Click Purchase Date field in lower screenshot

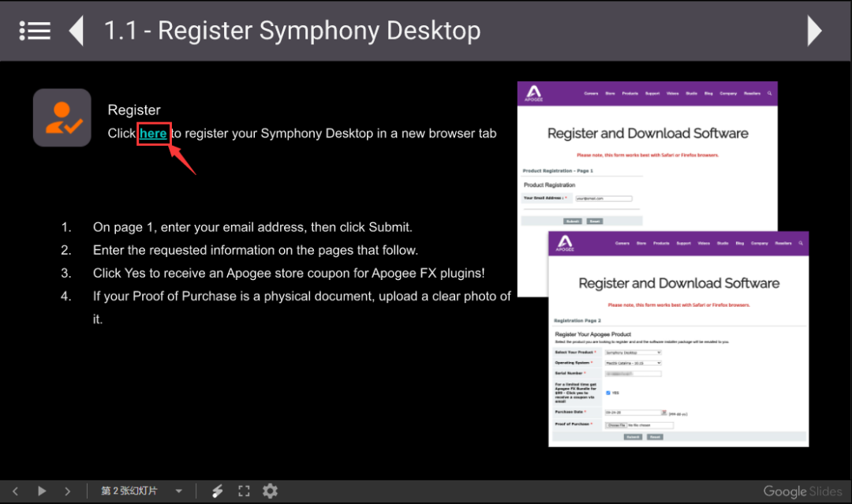click(x=633, y=413)
